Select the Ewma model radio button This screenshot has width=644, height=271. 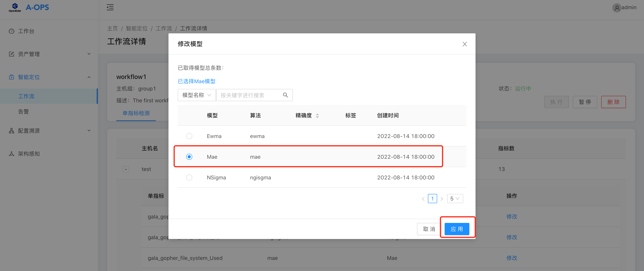(x=189, y=136)
